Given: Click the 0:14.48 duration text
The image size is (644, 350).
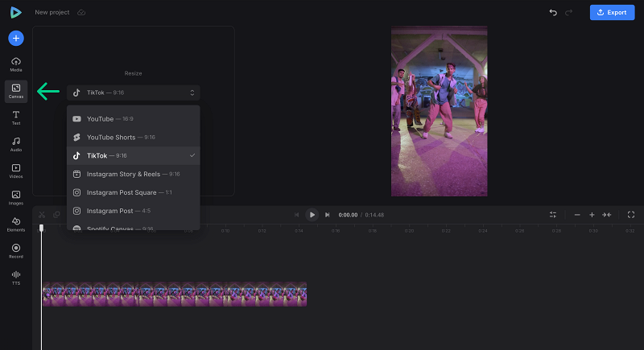Looking at the screenshot, I should [x=374, y=215].
